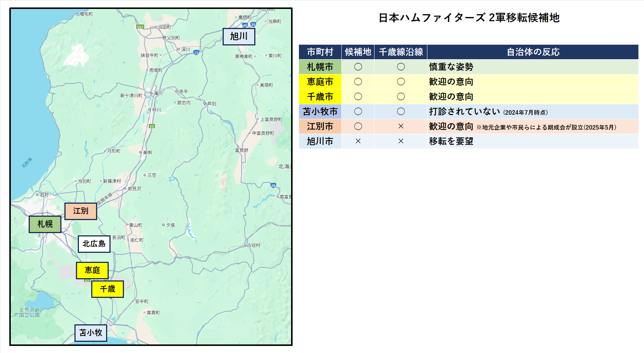
Task: Click the 芦別 place name on the map
Action: tap(212, 104)
